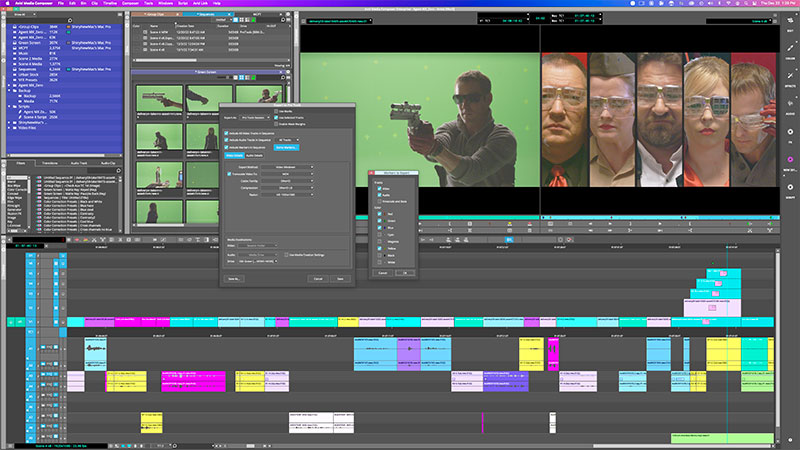Switch Sequences bin to frame view icon
800x450 pixels.
(242, 20)
